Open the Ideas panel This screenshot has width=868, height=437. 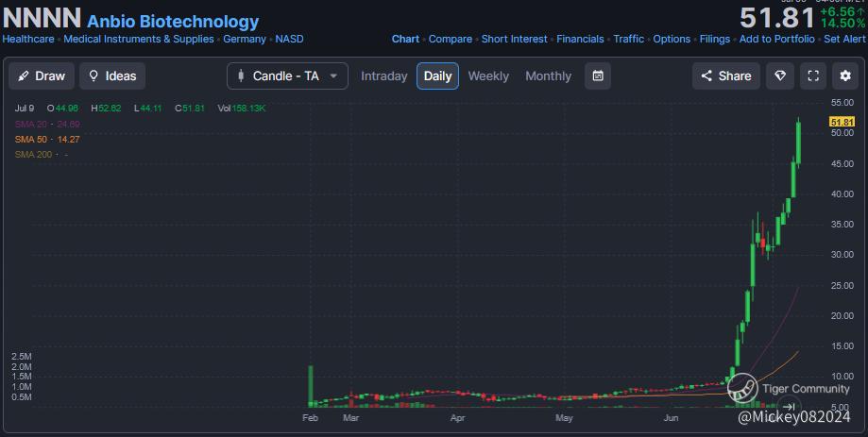112,76
